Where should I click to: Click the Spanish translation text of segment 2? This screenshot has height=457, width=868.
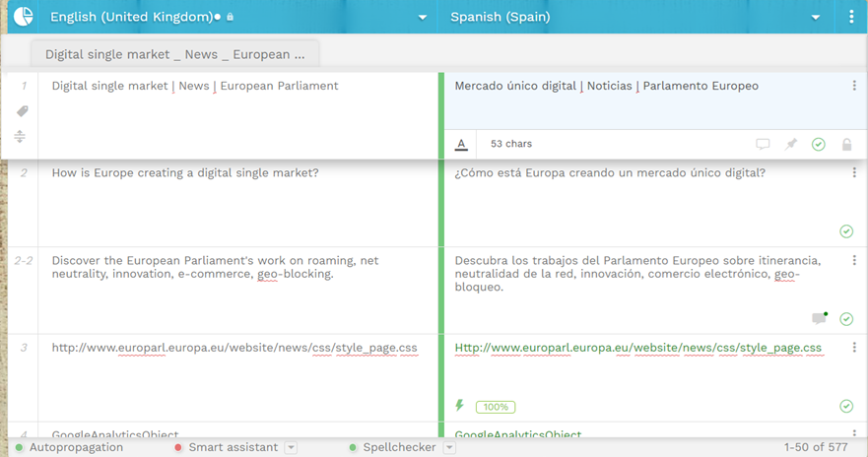tap(610, 173)
